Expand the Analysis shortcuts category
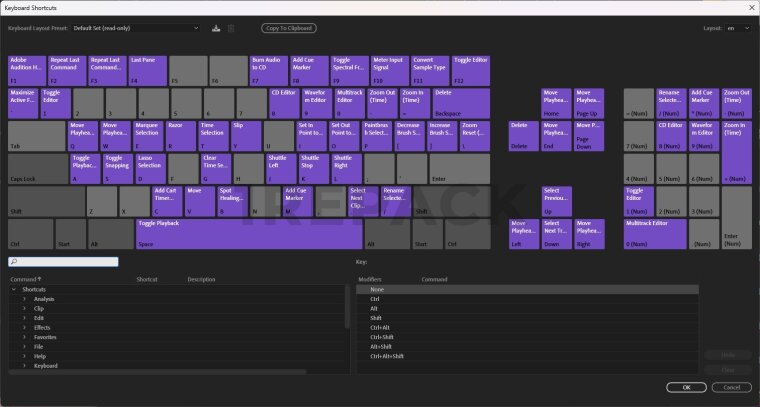The width and height of the screenshot is (760, 407). tap(24, 299)
